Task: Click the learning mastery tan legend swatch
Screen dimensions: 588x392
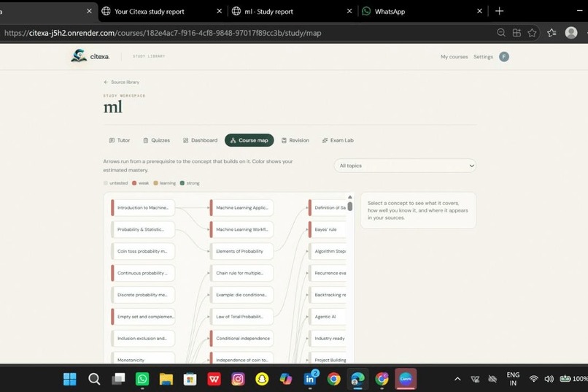Action: (x=155, y=183)
